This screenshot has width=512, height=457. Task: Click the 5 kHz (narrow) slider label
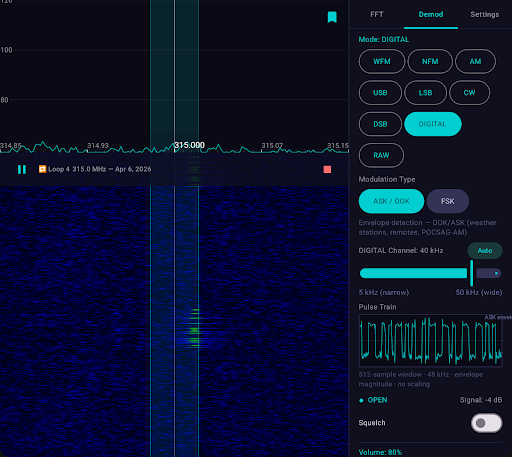coord(384,292)
